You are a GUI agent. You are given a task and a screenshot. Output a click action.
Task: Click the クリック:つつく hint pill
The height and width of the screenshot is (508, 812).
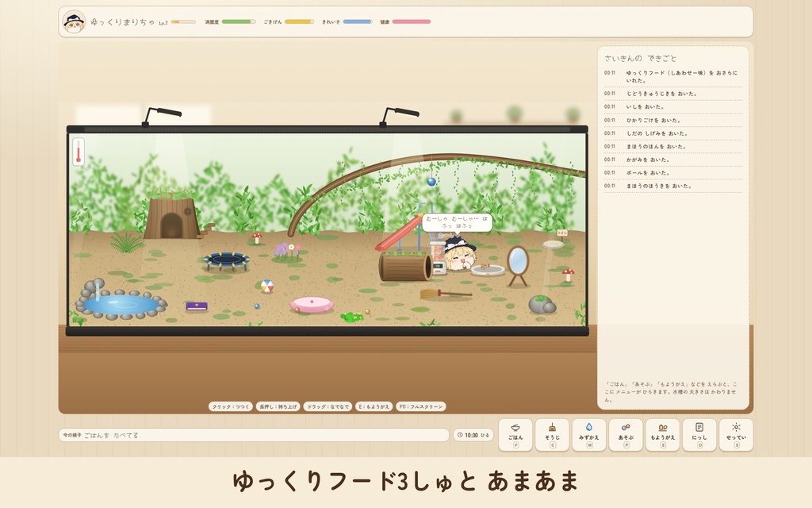click(231, 406)
